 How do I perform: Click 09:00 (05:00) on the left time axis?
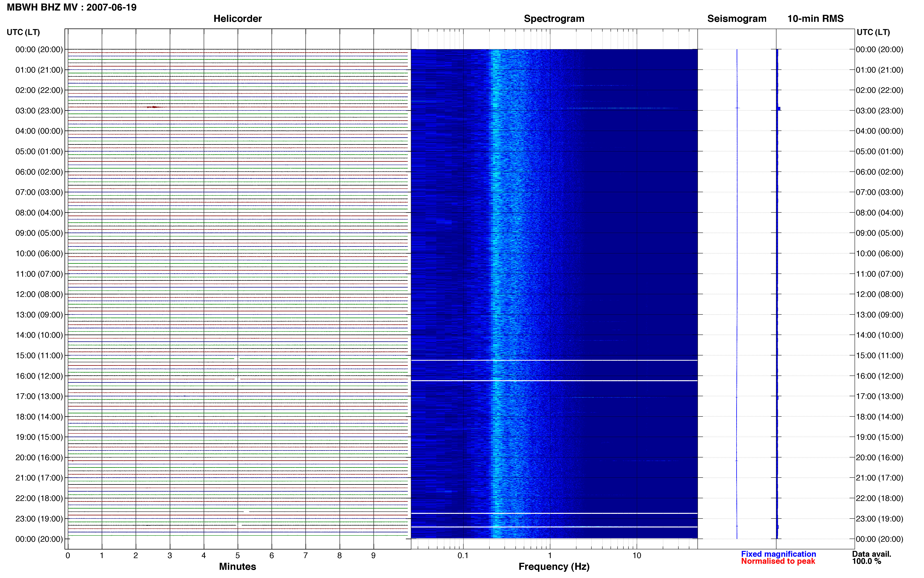(39, 233)
